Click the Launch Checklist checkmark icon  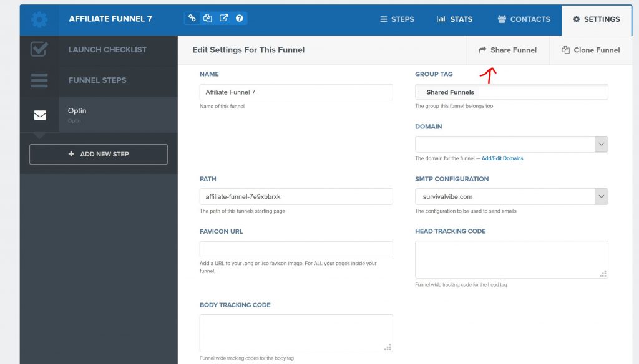[39, 49]
